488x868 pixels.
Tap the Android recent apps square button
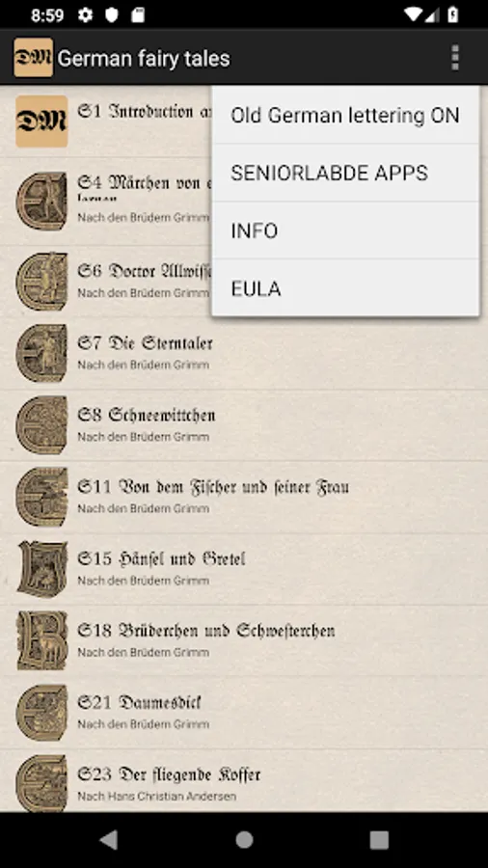coord(379,840)
